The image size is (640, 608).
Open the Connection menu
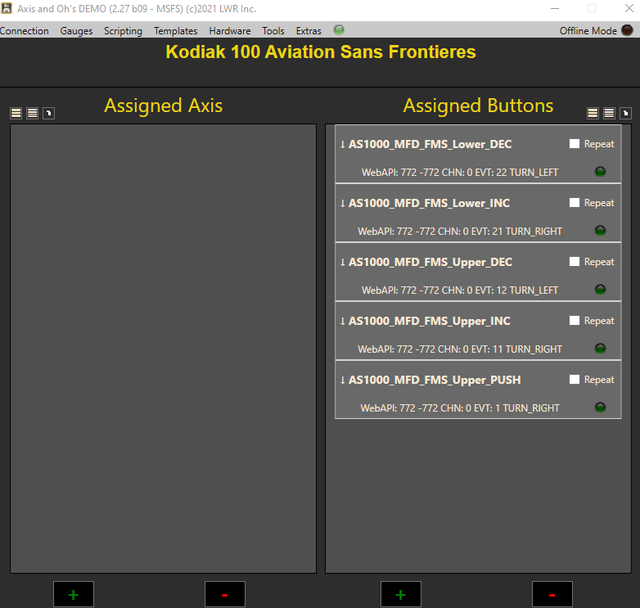pyautogui.click(x=24, y=31)
